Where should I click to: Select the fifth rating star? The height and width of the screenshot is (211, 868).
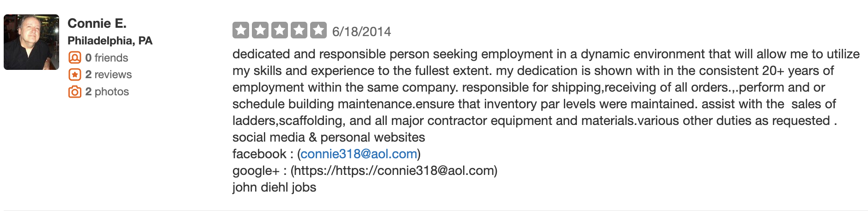(x=318, y=31)
